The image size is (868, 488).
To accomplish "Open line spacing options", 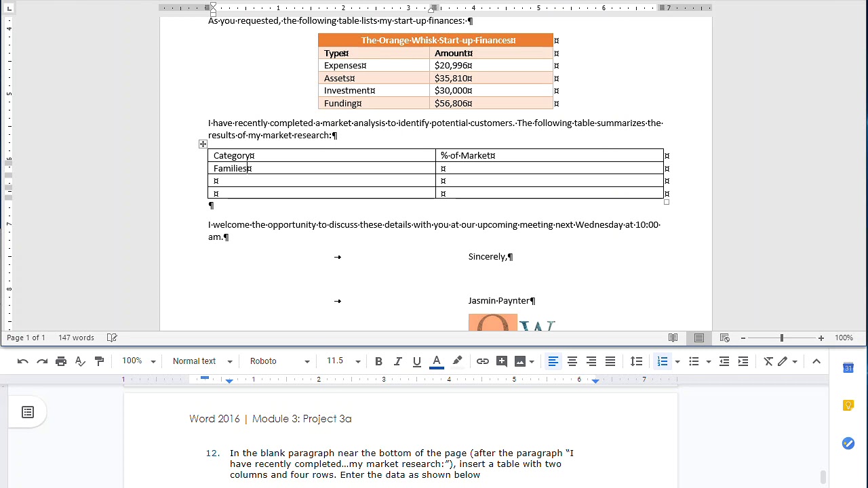I will (636, 361).
